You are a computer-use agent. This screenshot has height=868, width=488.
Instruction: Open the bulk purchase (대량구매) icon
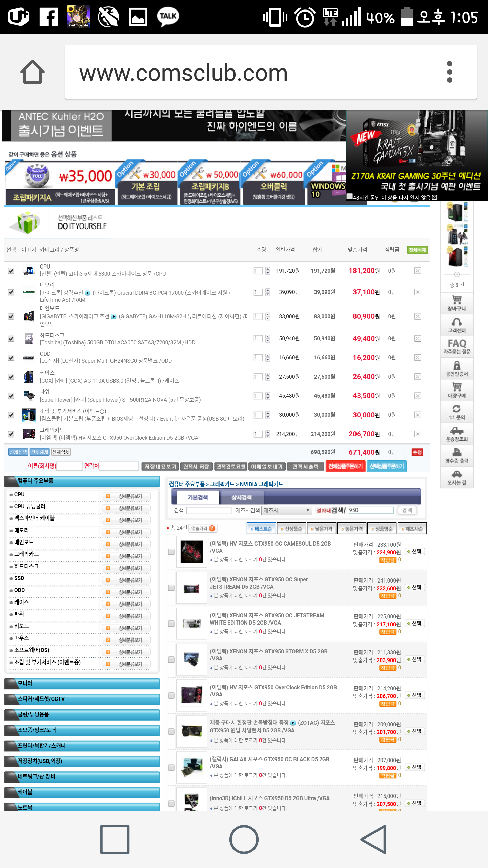[x=457, y=390]
